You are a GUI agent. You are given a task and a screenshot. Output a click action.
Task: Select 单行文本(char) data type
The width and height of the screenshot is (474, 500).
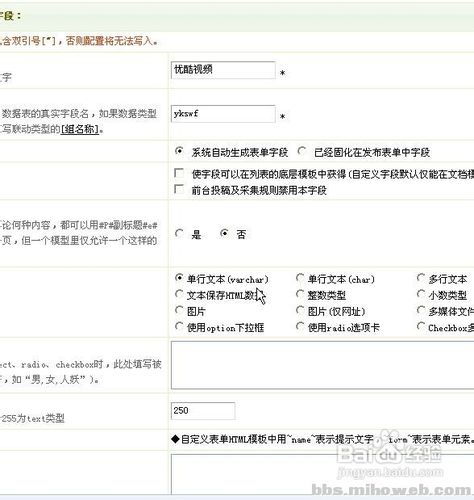point(300,278)
